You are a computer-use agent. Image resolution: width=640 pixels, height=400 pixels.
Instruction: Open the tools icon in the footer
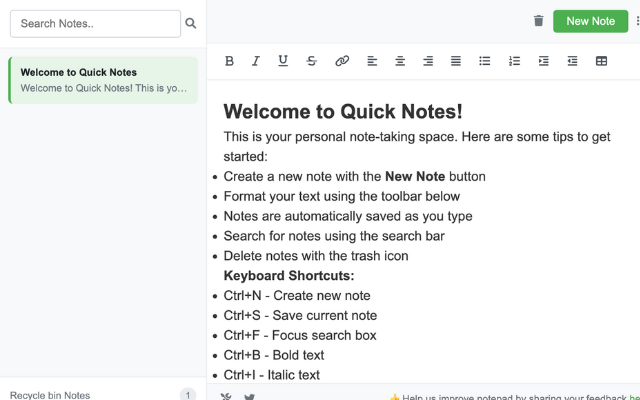(226, 397)
